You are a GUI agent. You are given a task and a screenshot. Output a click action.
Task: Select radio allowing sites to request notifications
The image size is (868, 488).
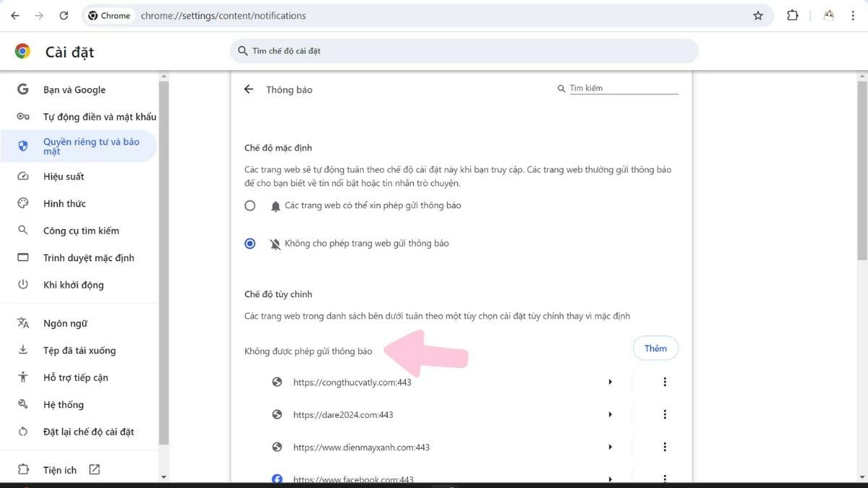pos(250,205)
